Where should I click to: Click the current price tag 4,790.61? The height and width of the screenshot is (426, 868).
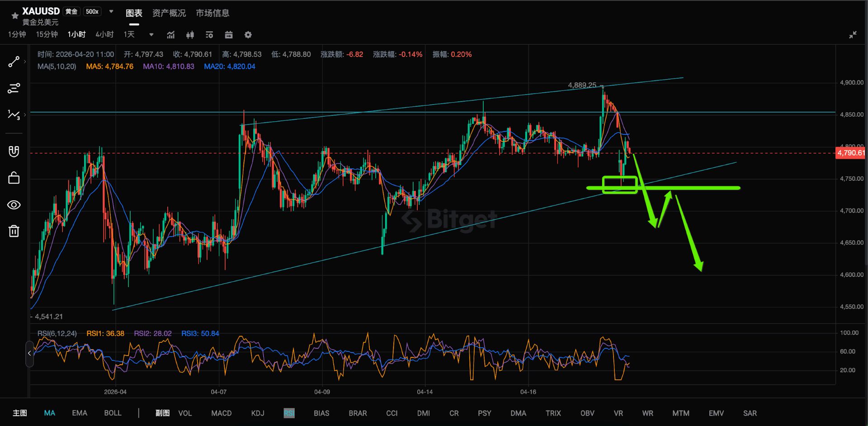(x=851, y=153)
